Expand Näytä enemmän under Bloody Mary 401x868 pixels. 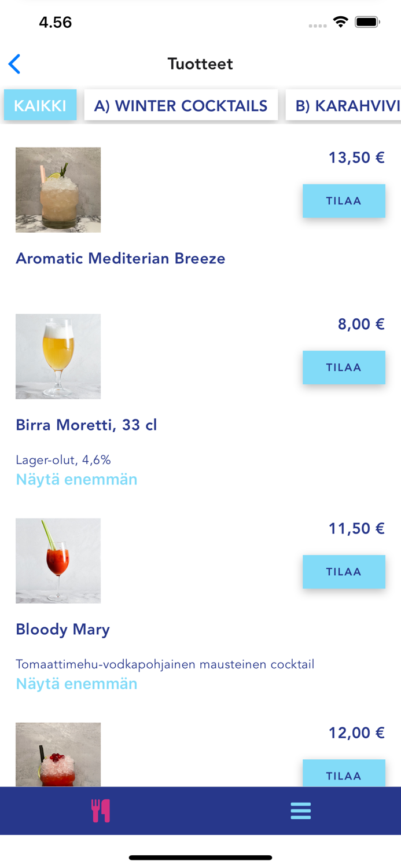[x=76, y=683]
